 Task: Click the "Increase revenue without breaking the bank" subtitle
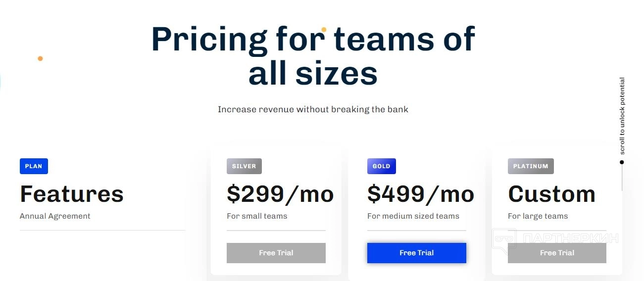(x=313, y=109)
